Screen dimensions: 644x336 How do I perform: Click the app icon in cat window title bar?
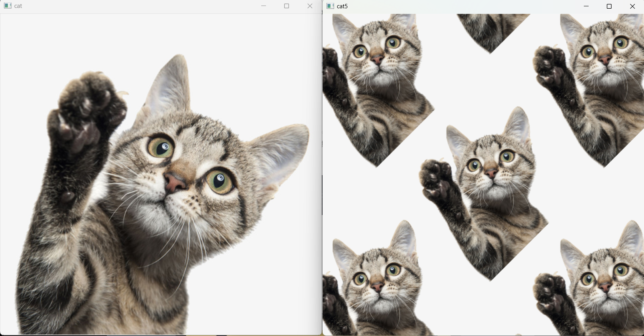pyautogui.click(x=8, y=6)
